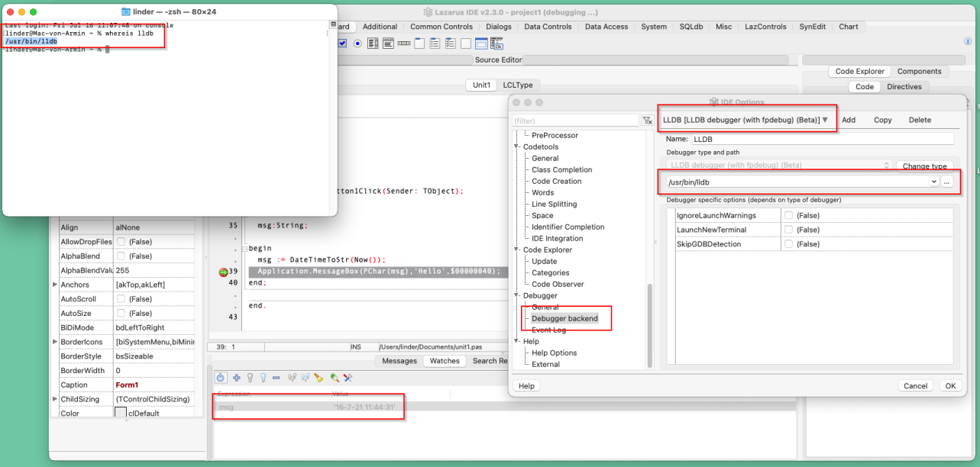Collapse the Debugger tree node
This screenshot has height=467, width=980.
pos(518,295)
